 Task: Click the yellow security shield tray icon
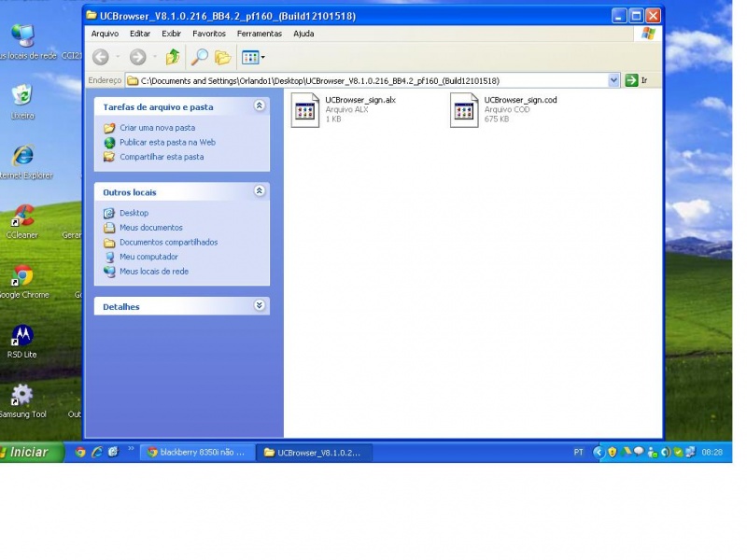[x=613, y=453]
